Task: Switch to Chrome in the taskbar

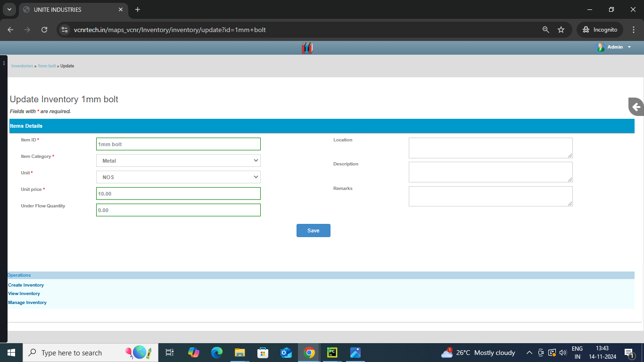Action: tap(309, 353)
